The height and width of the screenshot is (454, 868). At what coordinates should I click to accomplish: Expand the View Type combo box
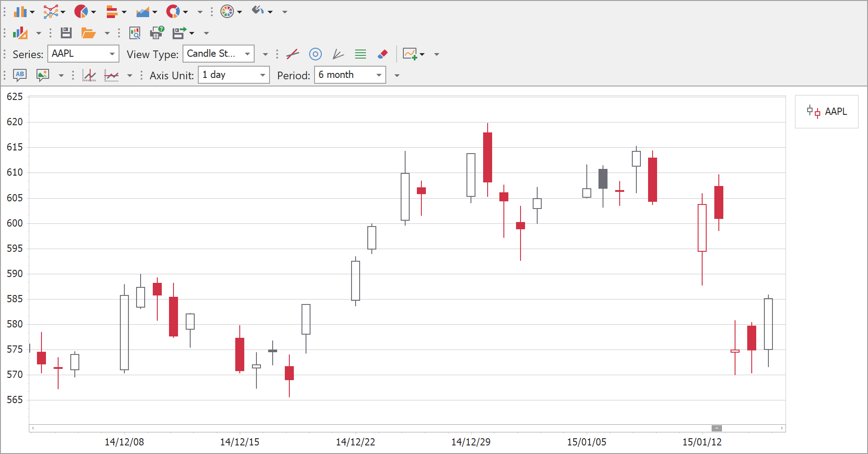(247, 54)
